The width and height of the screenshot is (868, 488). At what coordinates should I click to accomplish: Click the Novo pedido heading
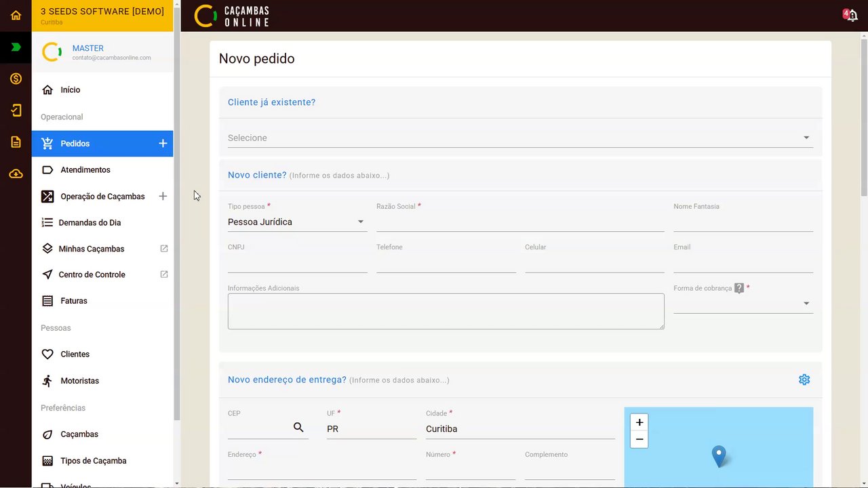[x=256, y=58]
